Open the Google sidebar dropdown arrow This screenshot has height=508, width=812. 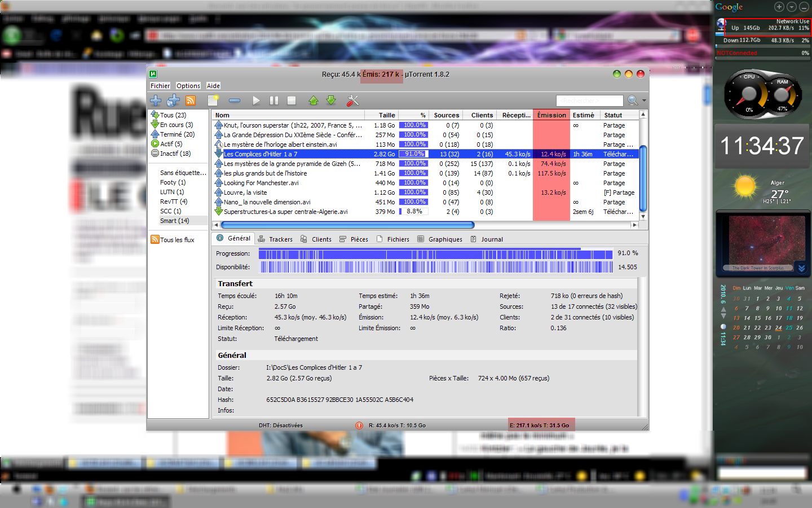pyautogui.click(x=791, y=7)
